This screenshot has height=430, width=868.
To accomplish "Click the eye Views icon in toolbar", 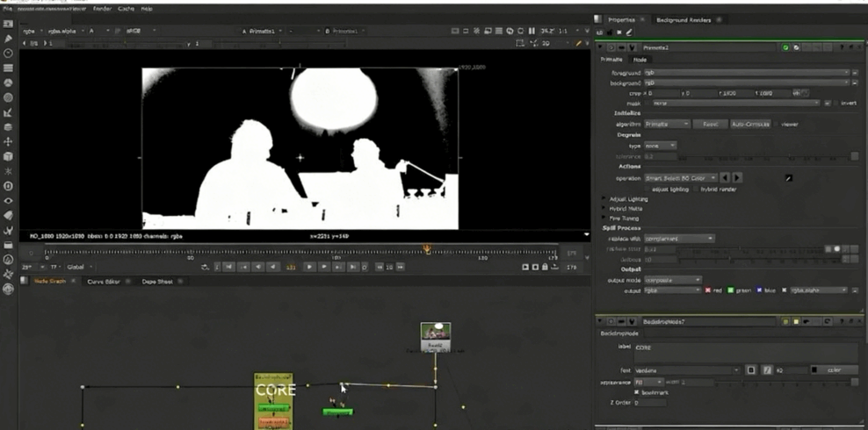I will pos(8,200).
